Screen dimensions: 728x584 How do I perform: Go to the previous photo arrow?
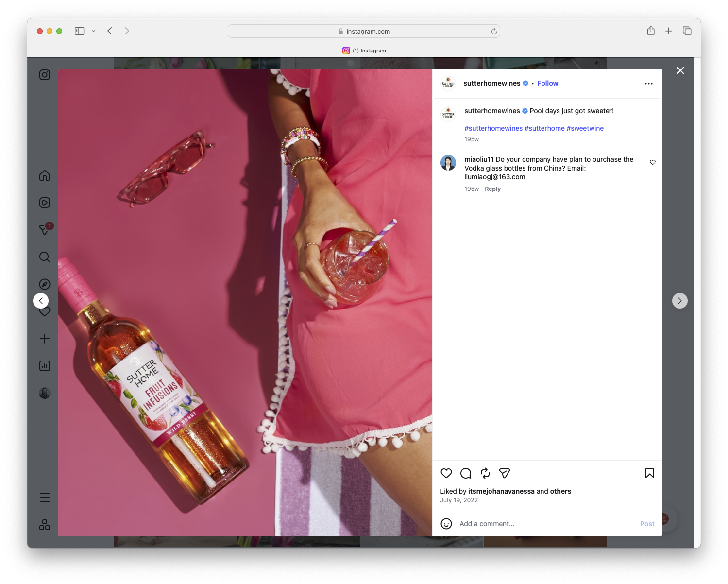pos(41,301)
